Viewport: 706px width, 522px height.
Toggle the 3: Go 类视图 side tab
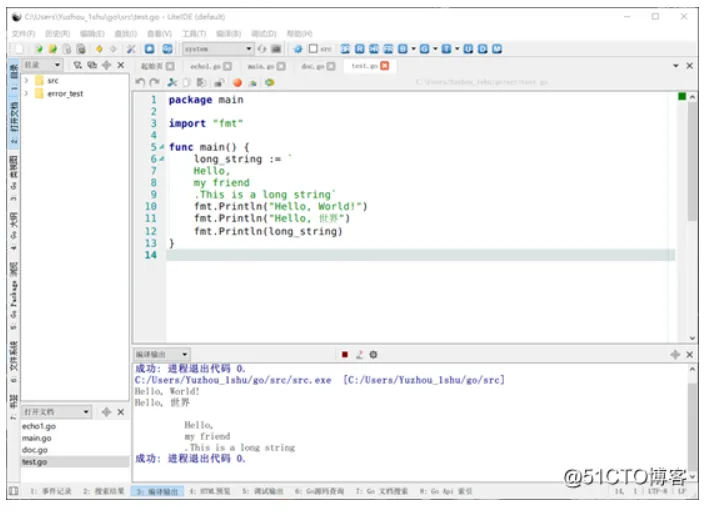point(14,178)
